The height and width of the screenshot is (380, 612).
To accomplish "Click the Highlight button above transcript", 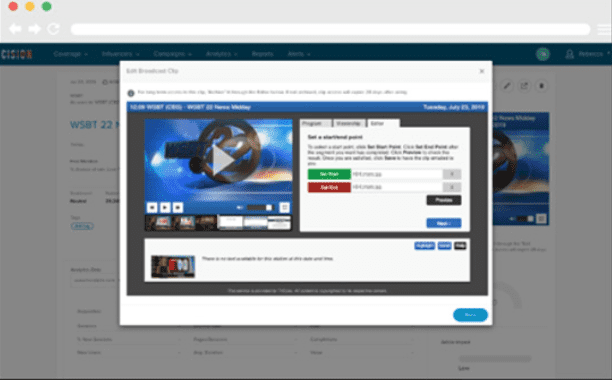I will point(425,245).
